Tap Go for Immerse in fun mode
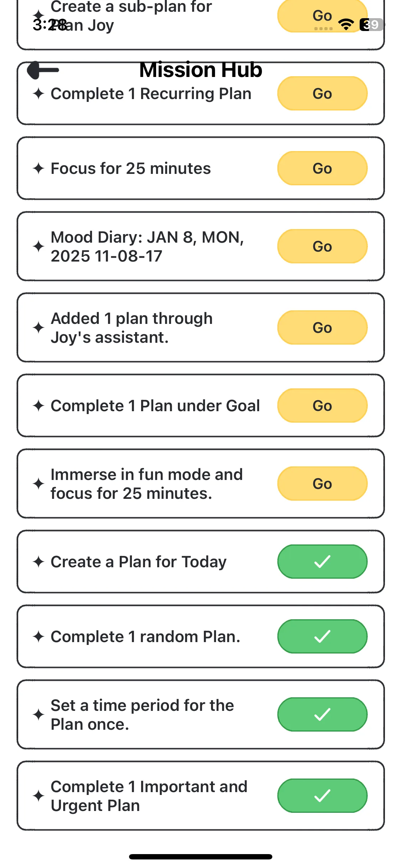The image size is (401, 868). coord(322,484)
